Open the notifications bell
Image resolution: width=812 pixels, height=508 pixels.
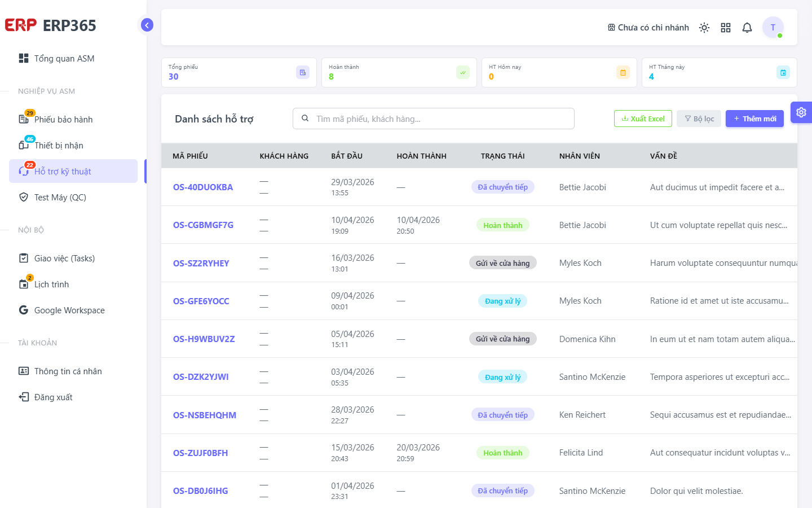[x=747, y=28]
